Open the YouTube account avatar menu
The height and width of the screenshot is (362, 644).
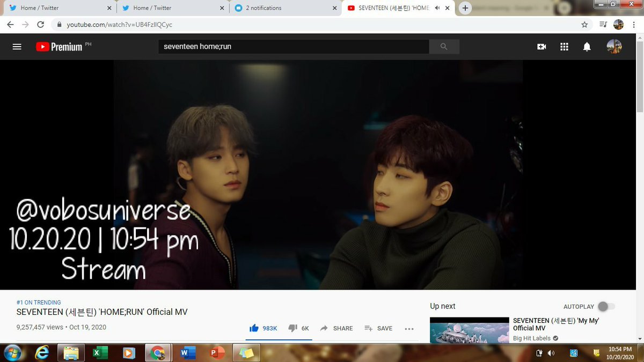click(614, 47)
